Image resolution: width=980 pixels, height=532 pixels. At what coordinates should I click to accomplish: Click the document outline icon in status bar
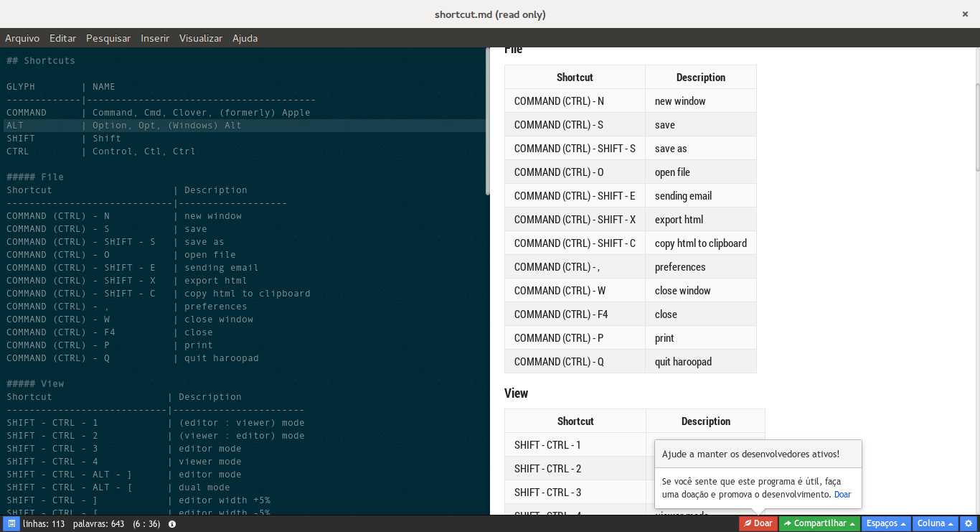click(x=11, y=523)
